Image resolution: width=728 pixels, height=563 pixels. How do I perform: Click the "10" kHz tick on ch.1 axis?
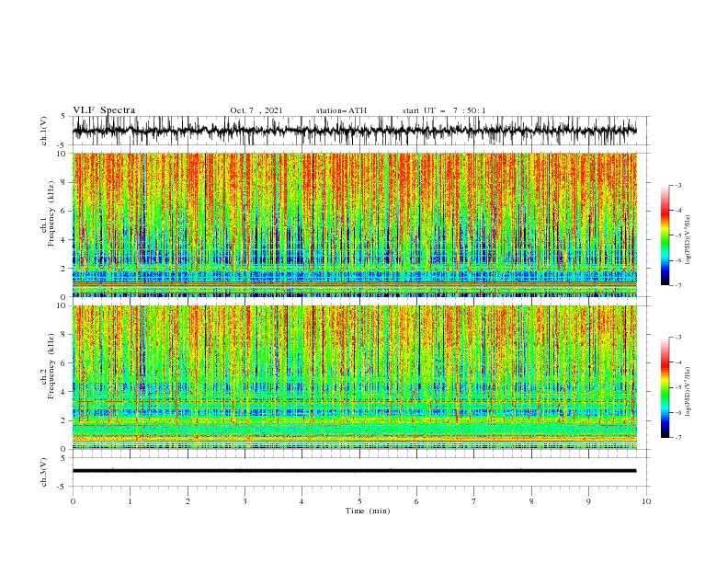63,154
